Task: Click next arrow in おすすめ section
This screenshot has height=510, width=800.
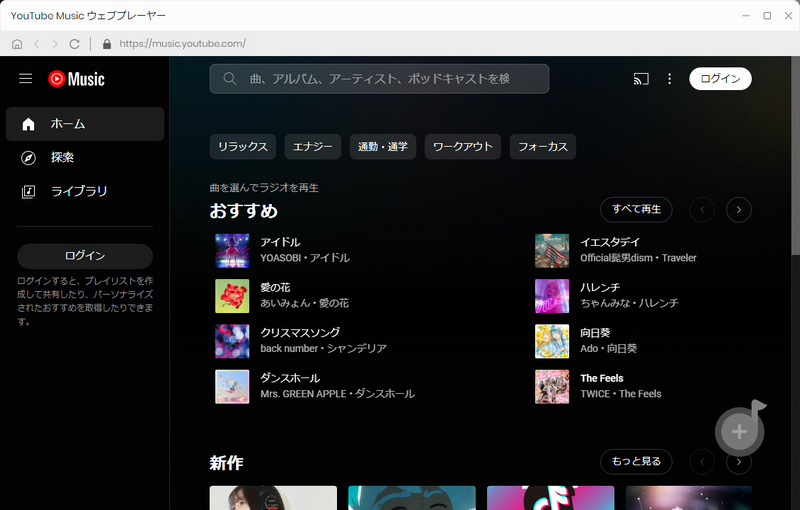Action: coord(739,210)
